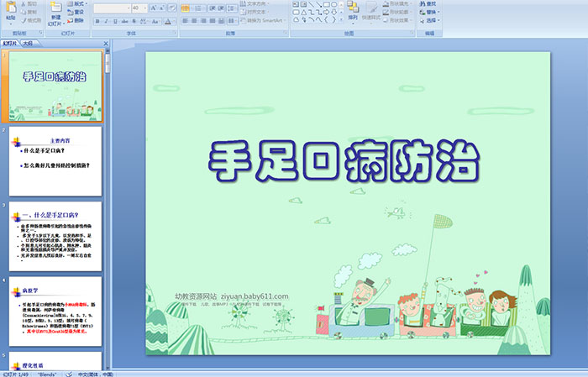This screenshot has width=588, height=377.
Task: Click the Copy (复制) button
Action: pos(29,12)
